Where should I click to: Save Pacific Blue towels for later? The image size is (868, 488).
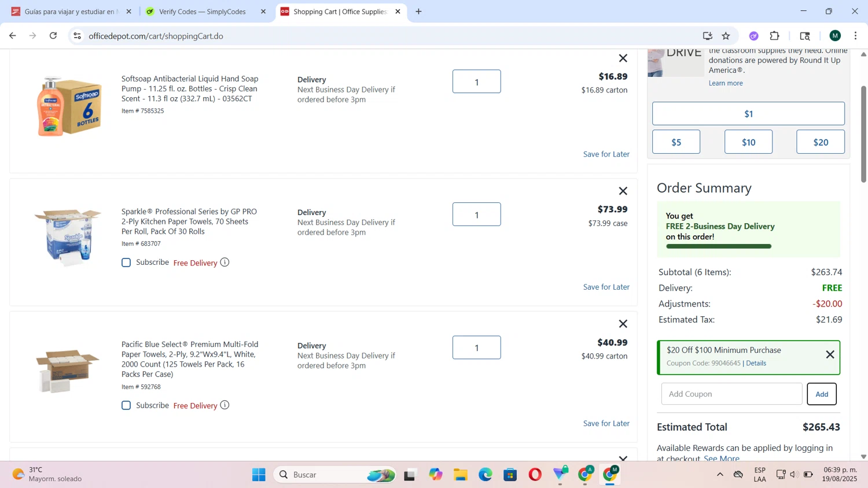point(606,423)
